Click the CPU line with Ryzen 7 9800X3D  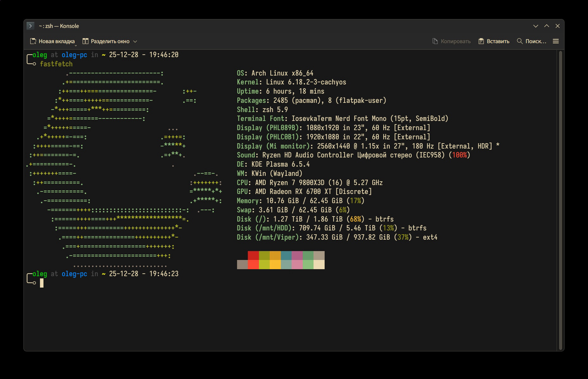click(x=310, y=183)
